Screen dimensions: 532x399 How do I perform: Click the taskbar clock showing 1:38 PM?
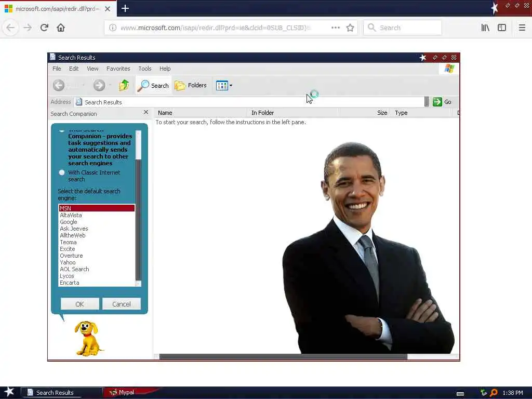tap(513, 393)
